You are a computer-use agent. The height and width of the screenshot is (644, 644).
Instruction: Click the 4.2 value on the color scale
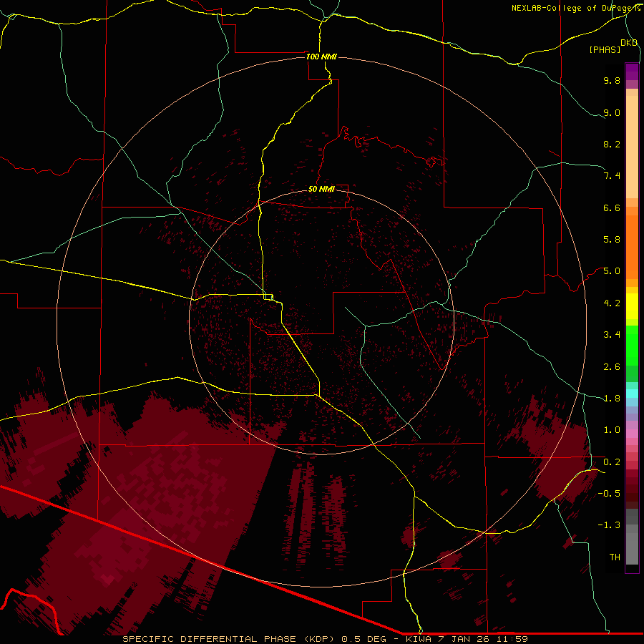point(612,303)
